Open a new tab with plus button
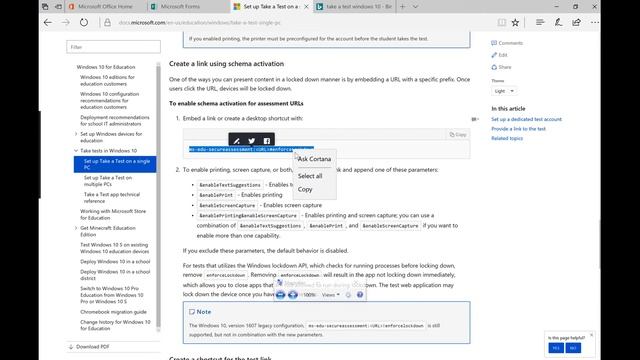640x360 pixels. coord(402,7)
